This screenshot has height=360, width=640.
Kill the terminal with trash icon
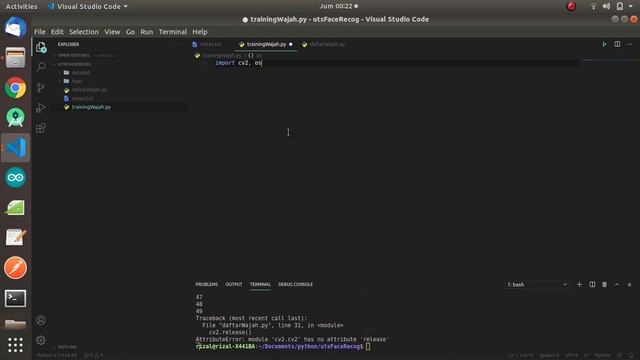click(x=604, y=284)
